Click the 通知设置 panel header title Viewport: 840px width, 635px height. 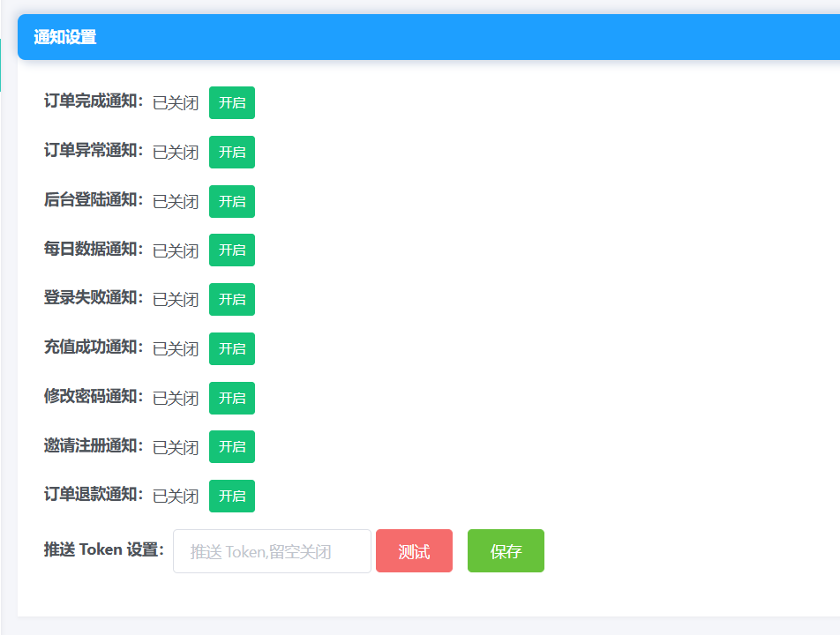[65, 37]
